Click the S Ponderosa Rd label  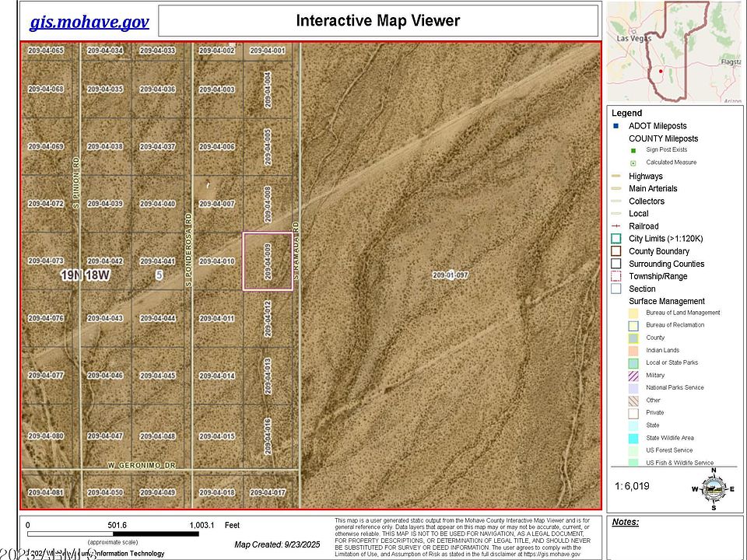pyautogui.click(x=188, y=250)
